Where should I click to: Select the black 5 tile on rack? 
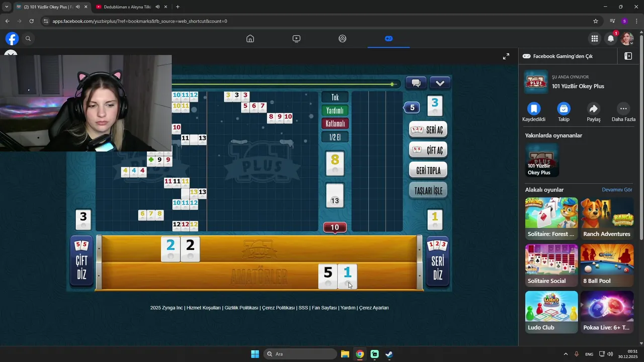(328, 277)
